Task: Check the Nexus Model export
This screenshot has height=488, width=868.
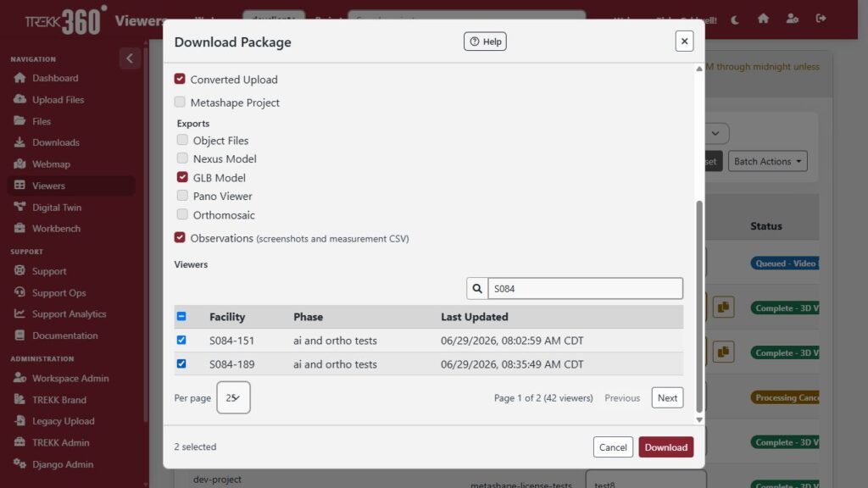Action: (x=182, y=158)
